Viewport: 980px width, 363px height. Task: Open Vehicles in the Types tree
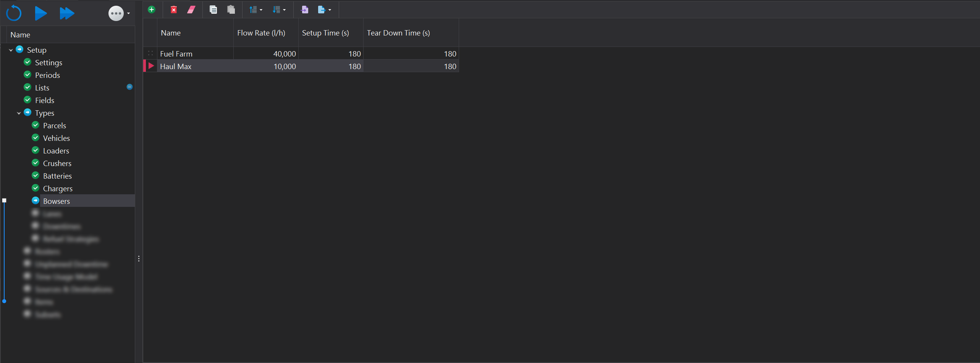point(56,138)
